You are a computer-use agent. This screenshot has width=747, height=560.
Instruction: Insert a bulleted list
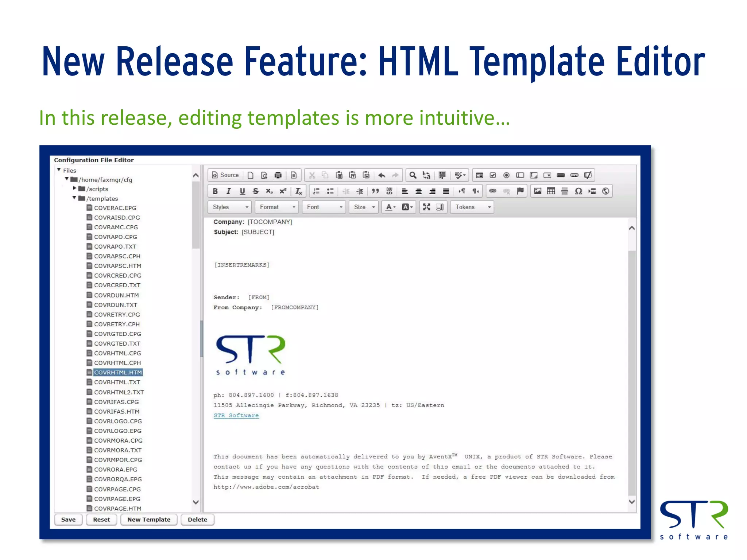pyautogui.click(x=330, y=191)
